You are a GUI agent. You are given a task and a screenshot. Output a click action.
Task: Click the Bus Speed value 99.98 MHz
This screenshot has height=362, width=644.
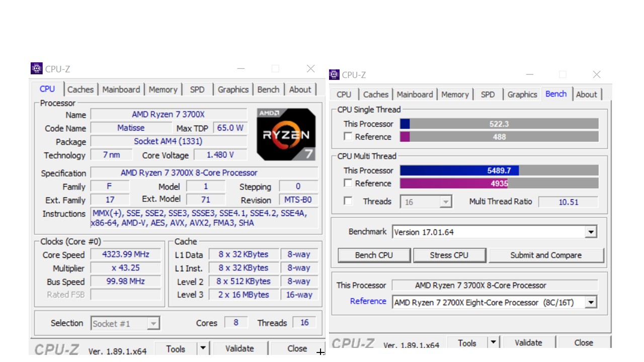(126, 282)
